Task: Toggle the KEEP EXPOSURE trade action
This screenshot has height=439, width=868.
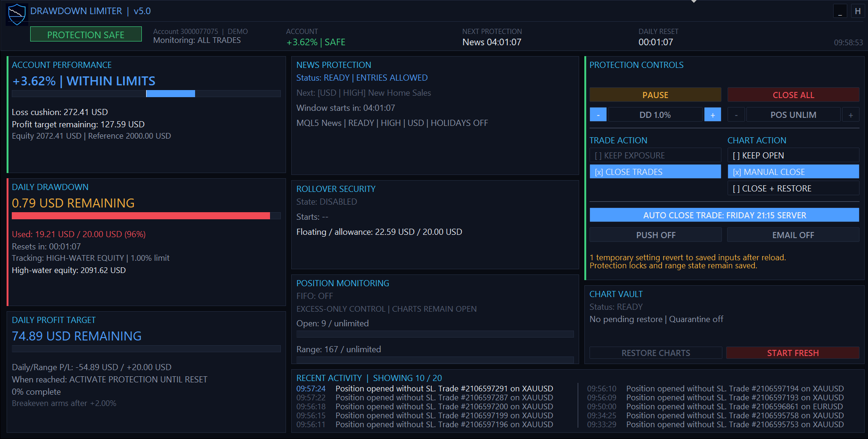Action: pos(655,155)
